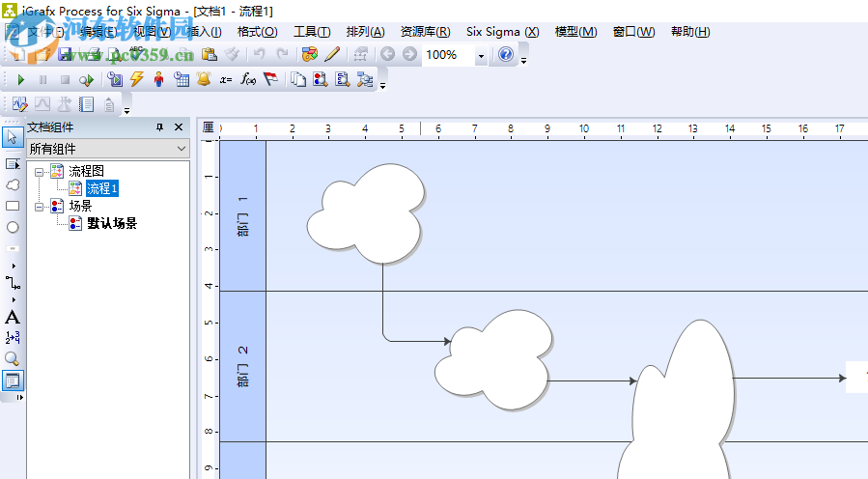
Task: Select the cloud shape in 部门 1 lane
Action: click(367, 213)
